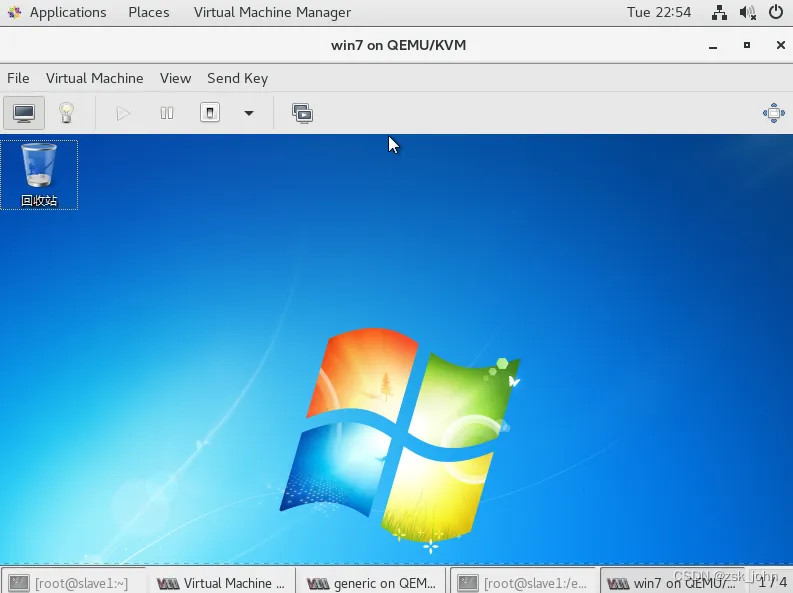Viewport: 793px width, 593px height.
Task: Open the Places menu
Action: (149, 12)
